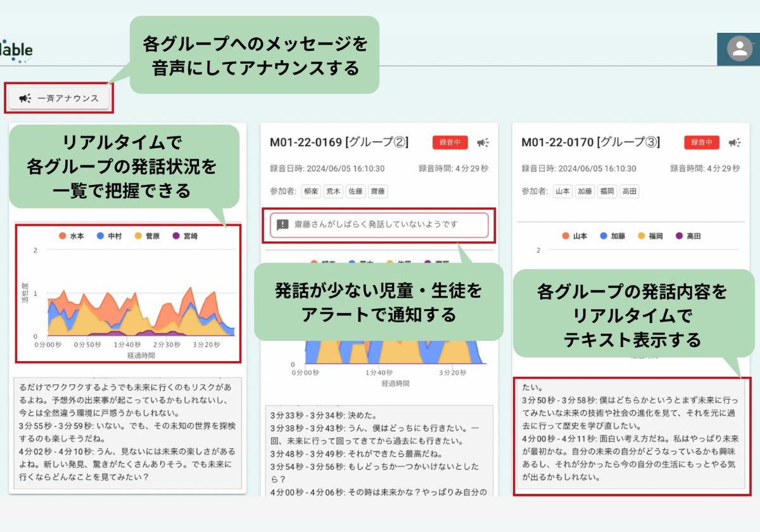Viewport: 760px width, 532px height.
Task: Click 録音日時 2024/06/05 16:10:30 on グループ③ card
Action: tap(578, 168)
